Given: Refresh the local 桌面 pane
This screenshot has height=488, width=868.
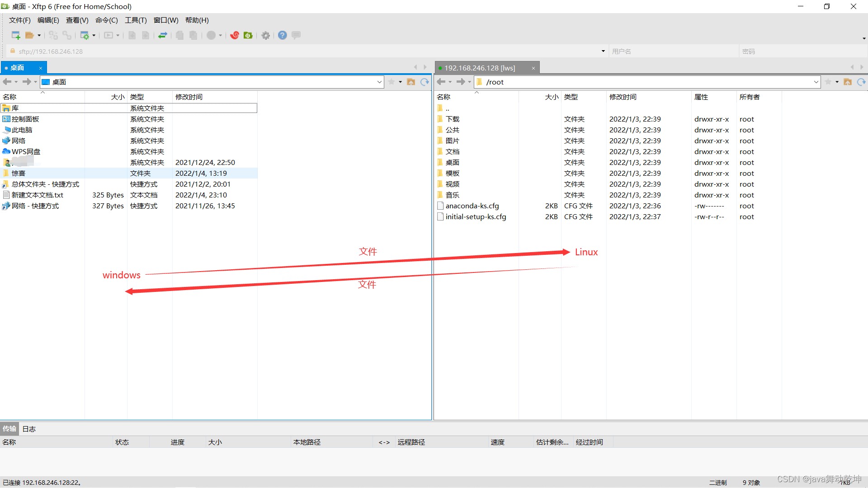Looking at the screenshot, I should [x=425, y=82].
